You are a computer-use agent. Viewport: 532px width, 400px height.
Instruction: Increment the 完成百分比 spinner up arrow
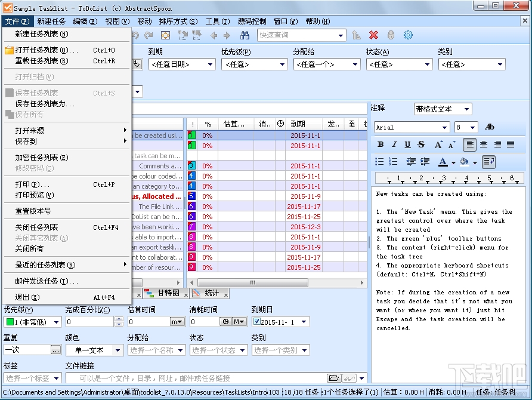[119, 319]
